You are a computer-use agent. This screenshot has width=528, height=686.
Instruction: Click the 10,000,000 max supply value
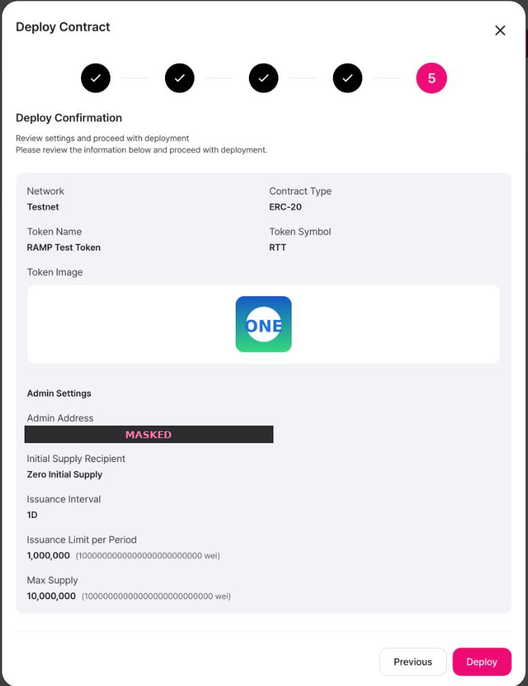point(51,596)
